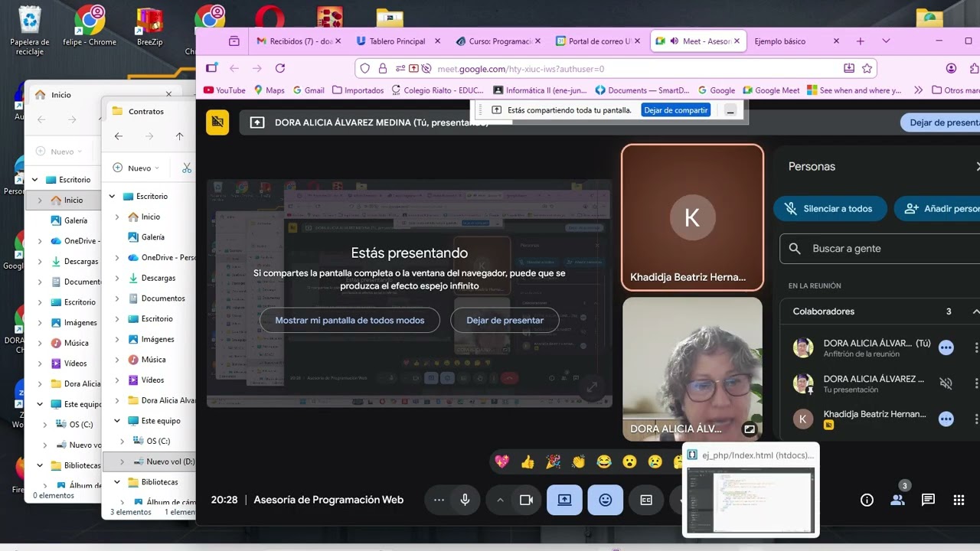Image resolution: width=980 pixels, height=551 pixels.
Task: Open the YouTube bookmark
Action: [224, 90]
